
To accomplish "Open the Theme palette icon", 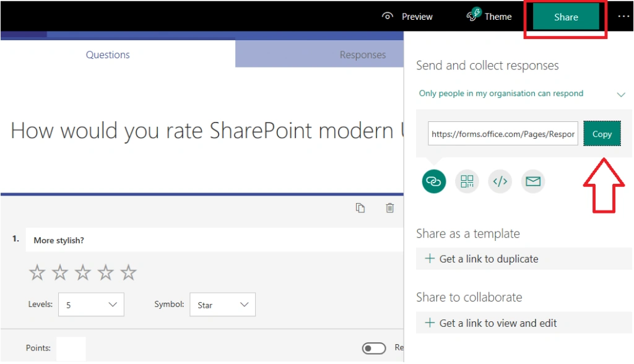I will pos(474,14).
